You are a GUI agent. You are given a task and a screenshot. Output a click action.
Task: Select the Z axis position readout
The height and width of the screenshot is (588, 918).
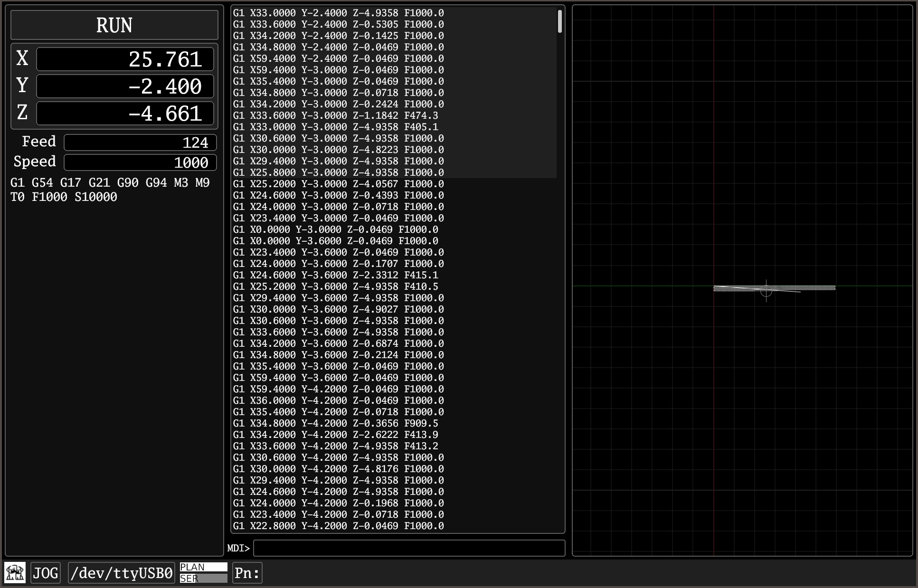click(125, 114)
